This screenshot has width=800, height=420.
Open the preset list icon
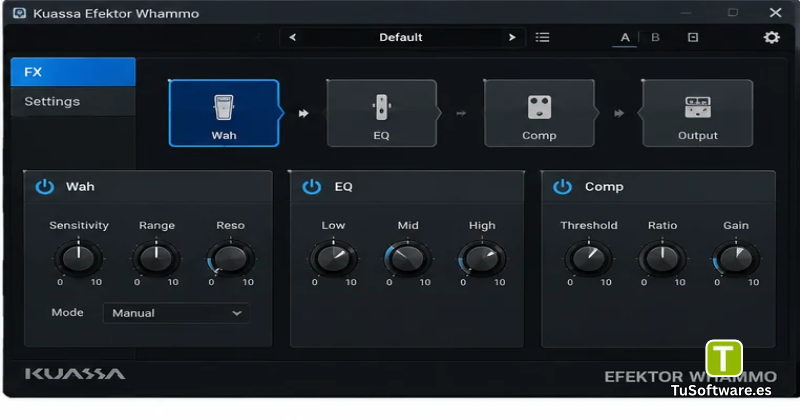(542, 37)
